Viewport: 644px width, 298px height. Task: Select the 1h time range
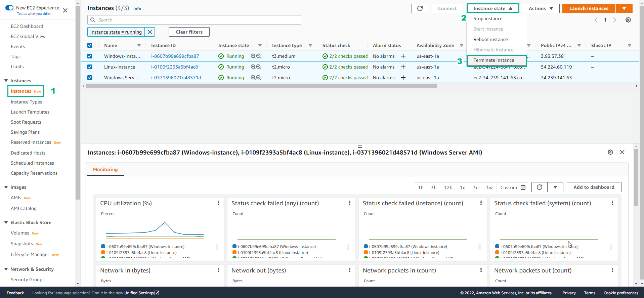coord(421,187)
